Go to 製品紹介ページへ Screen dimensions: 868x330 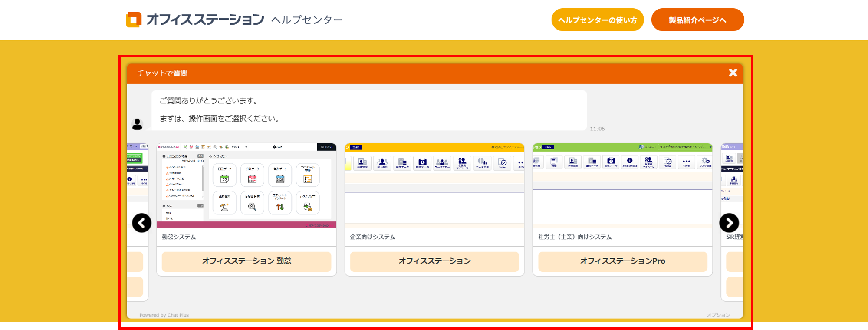coord(697,20)
